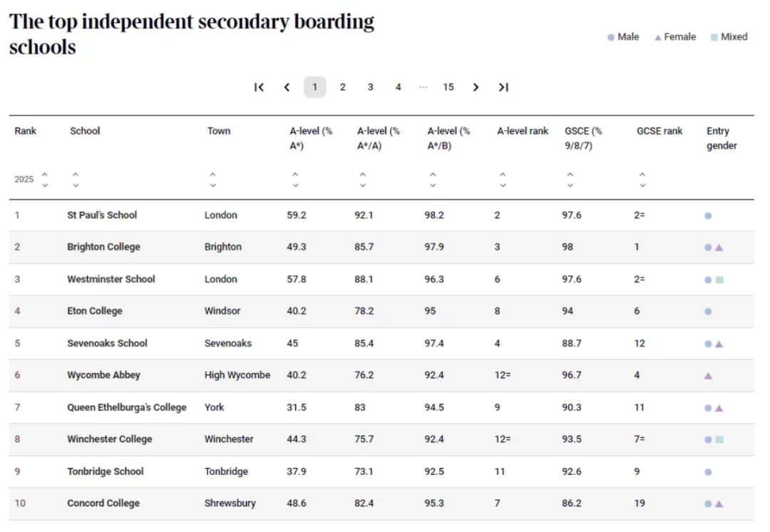Jump to last page of results
Image resolution: width=770 pixels, height=532 pixels.
(503, 87)
